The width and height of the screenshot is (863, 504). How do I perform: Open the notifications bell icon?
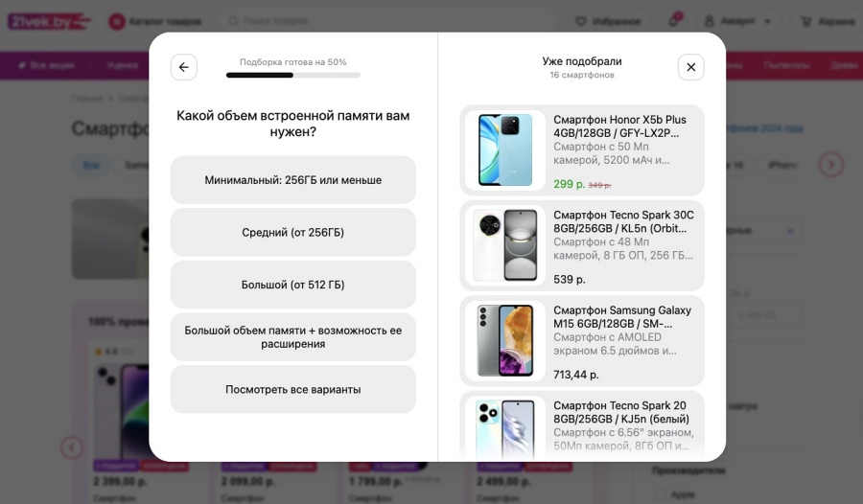[673, 21]
